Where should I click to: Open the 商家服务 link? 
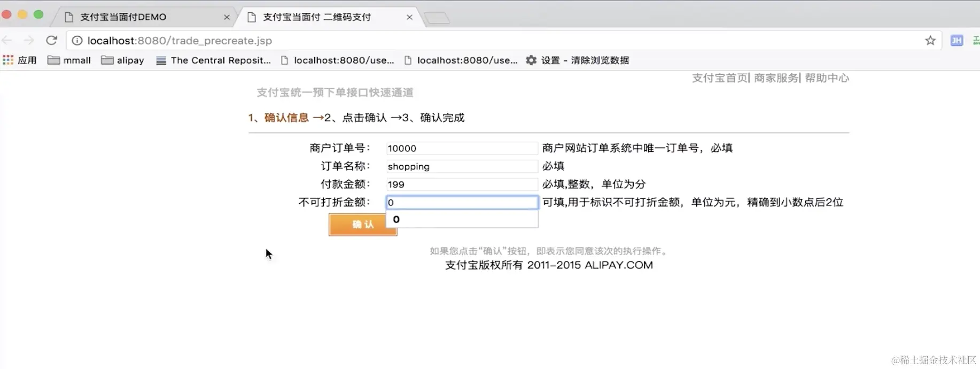pyautogui.click(x=776, y=78)
